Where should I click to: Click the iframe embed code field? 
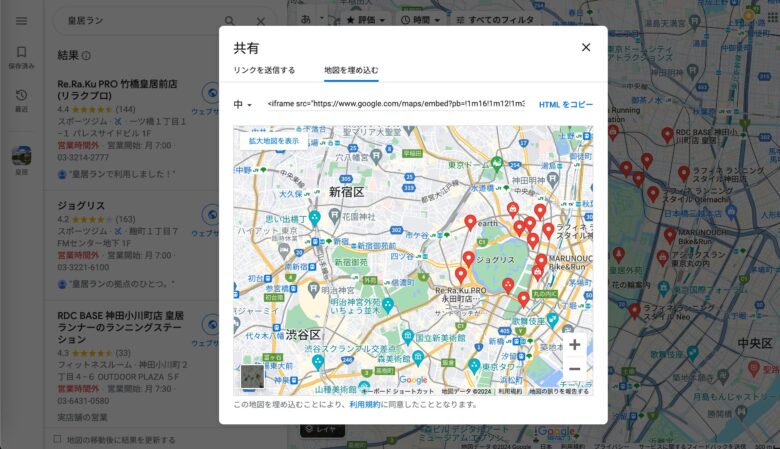(x=396, y=104)
